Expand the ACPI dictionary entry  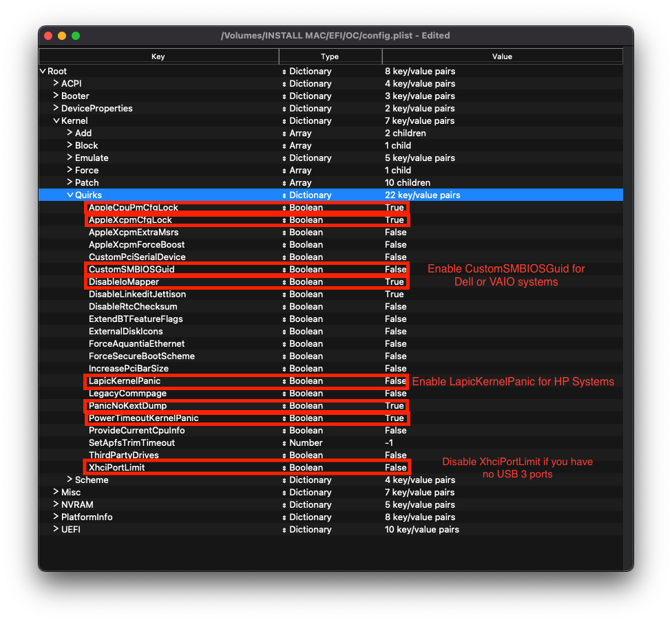click(56, 83)
